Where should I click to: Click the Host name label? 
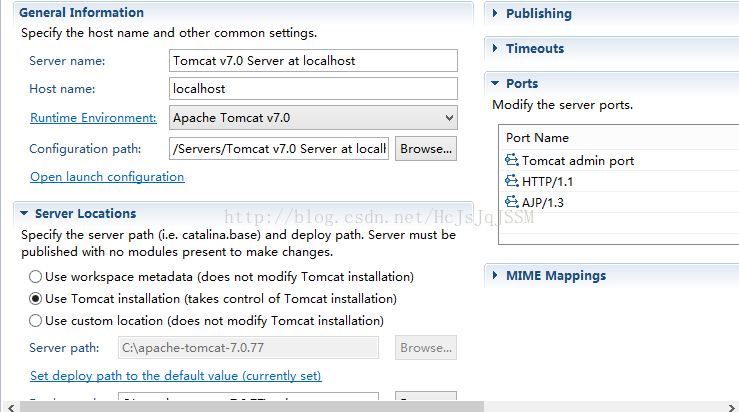coord(62,89)
